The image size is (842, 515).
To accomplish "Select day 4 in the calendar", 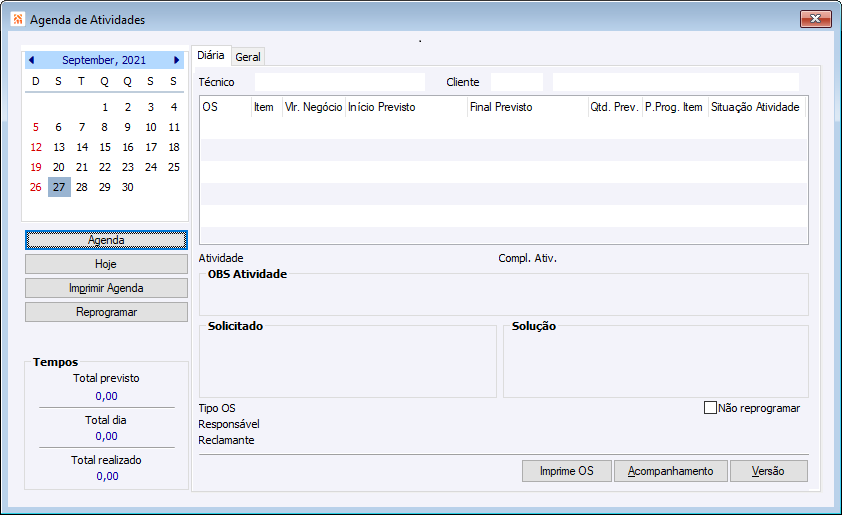I will (173, 107).
